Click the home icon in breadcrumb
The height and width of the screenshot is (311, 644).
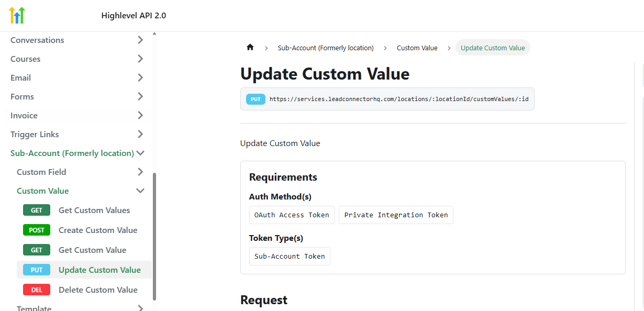pos(250,48)
